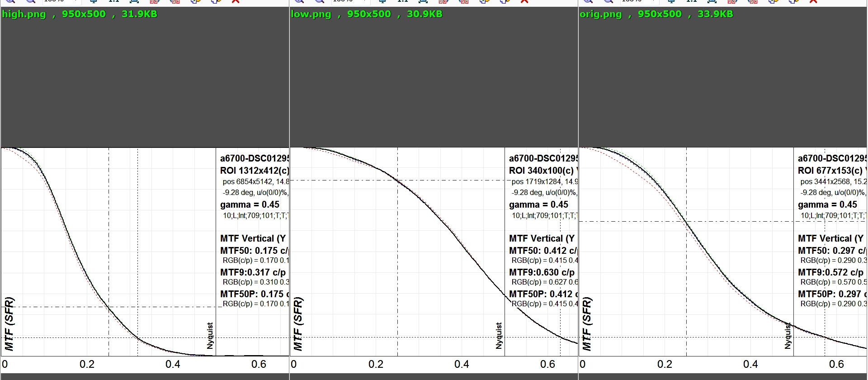Viewport: 868px width, 380px height.
Task: Click zoom out icon above high.png
Action: click(30, 1)
